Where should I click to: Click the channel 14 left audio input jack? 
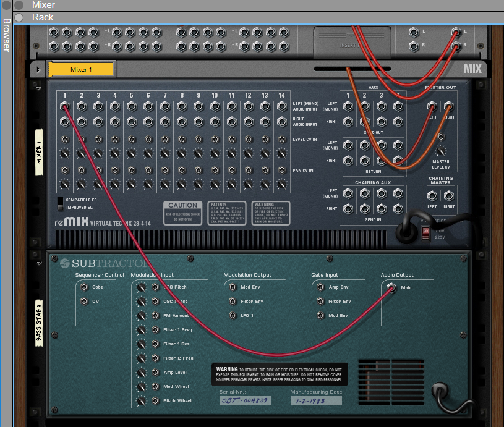[282, 106]
